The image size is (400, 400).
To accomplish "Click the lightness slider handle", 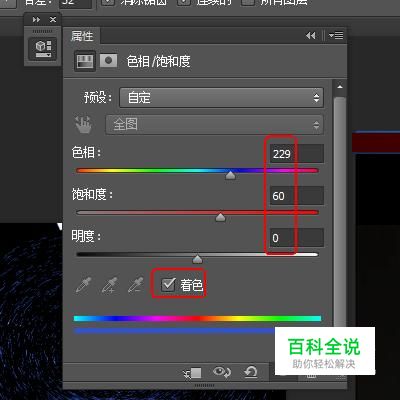I will (x=197, y=259).
